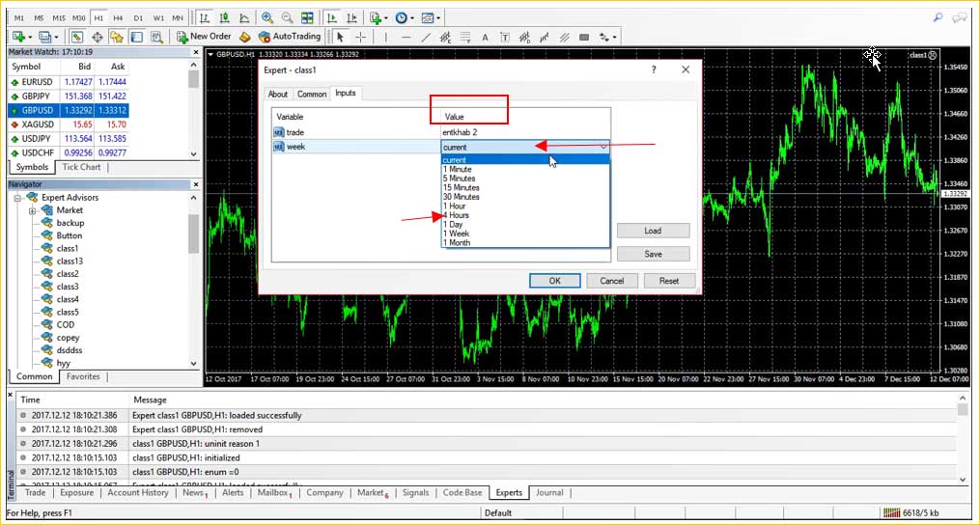
Task: Click the Save button
Action: pyautogui.click(x=653, y=254)
